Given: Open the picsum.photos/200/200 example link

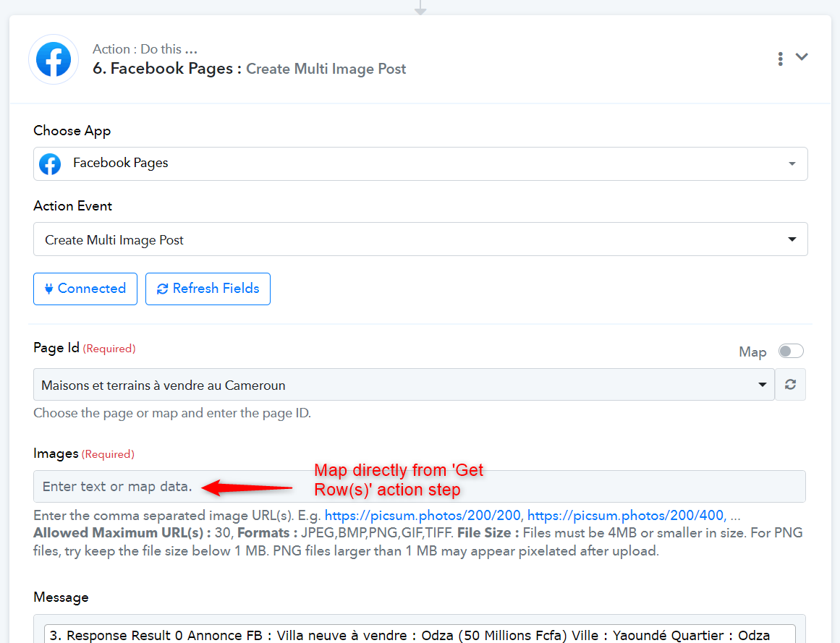Looking at the screenshot, I should 423,516.
